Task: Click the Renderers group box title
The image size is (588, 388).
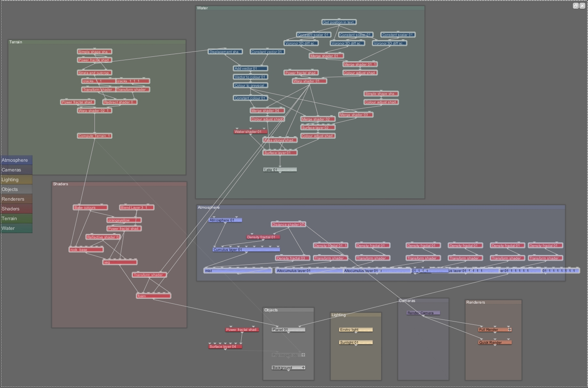Action: tap(476, 302)
